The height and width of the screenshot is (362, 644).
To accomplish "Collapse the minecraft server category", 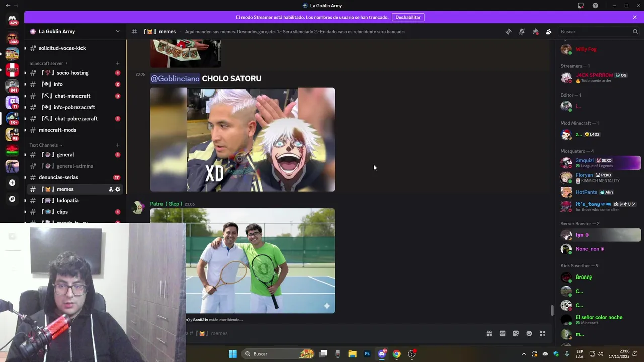I will pos(48,63).
